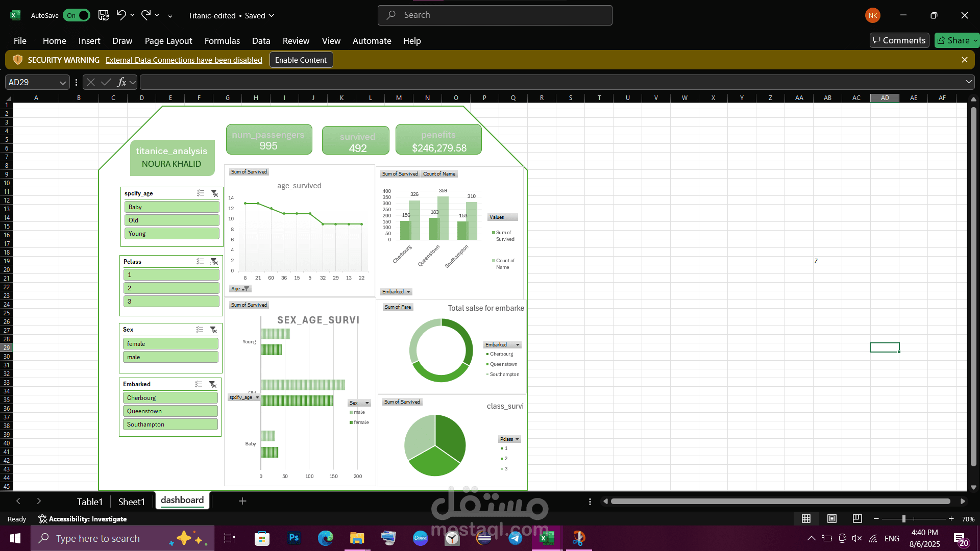Click the Undo icon
980x551 pixels.
point(120,15)
